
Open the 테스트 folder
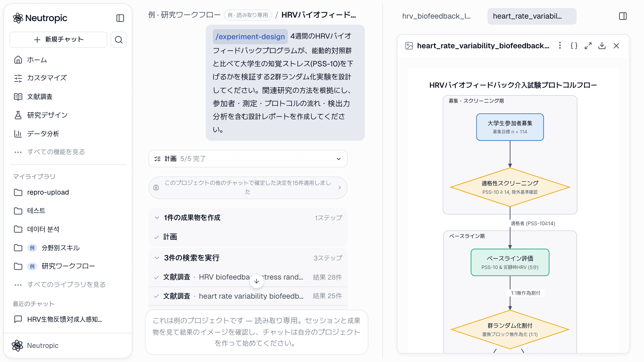click(x=68, y=211)
